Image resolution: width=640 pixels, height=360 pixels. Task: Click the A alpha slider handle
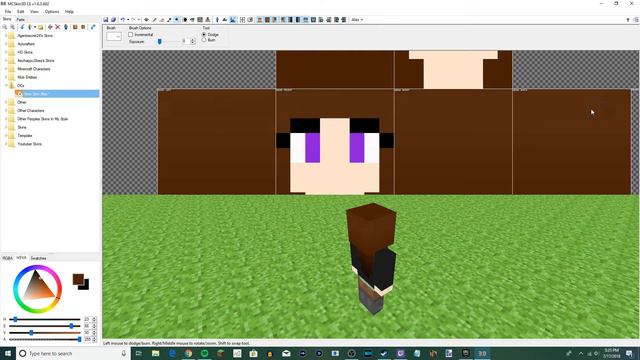pyautogui.click(x=79, y=339)
